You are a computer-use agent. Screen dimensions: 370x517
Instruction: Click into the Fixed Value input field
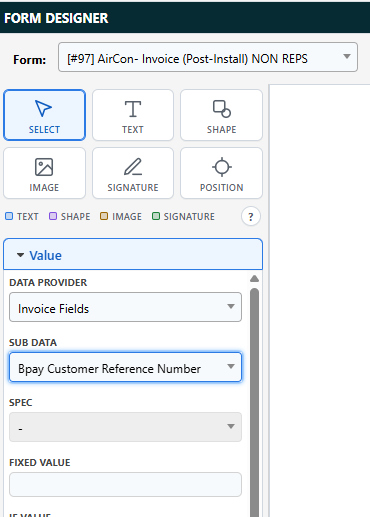pos(125,484)
